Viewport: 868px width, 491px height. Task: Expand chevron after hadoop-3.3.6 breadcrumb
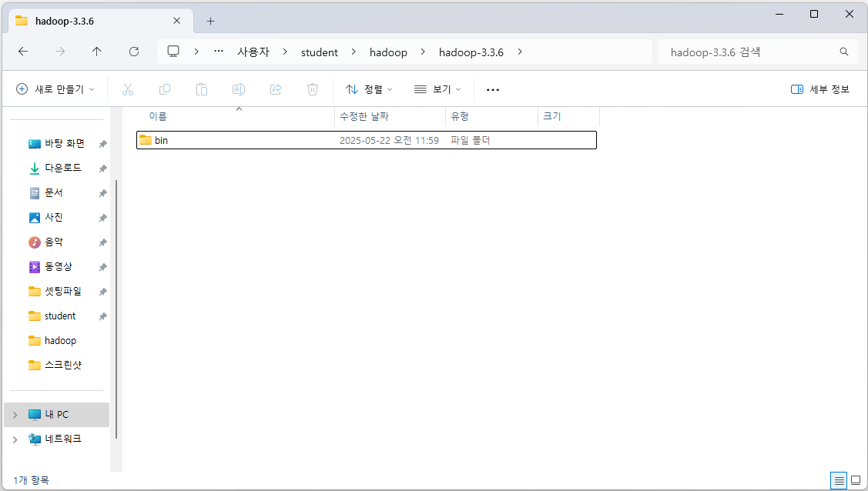click(519, 52)
